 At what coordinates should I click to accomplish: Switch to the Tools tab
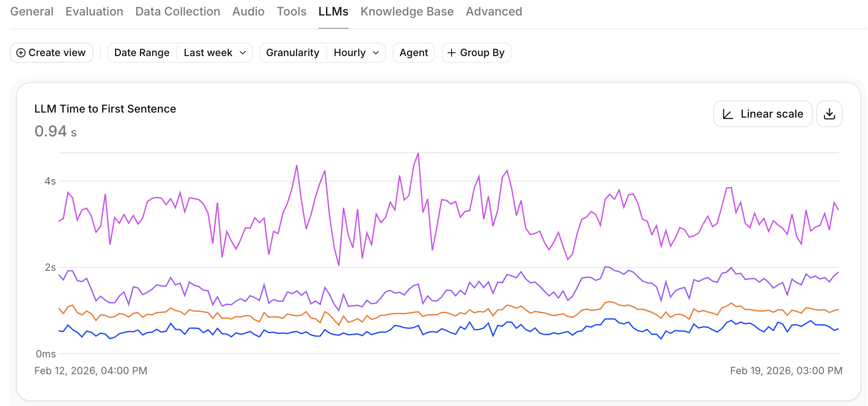[x=291, y=11]
